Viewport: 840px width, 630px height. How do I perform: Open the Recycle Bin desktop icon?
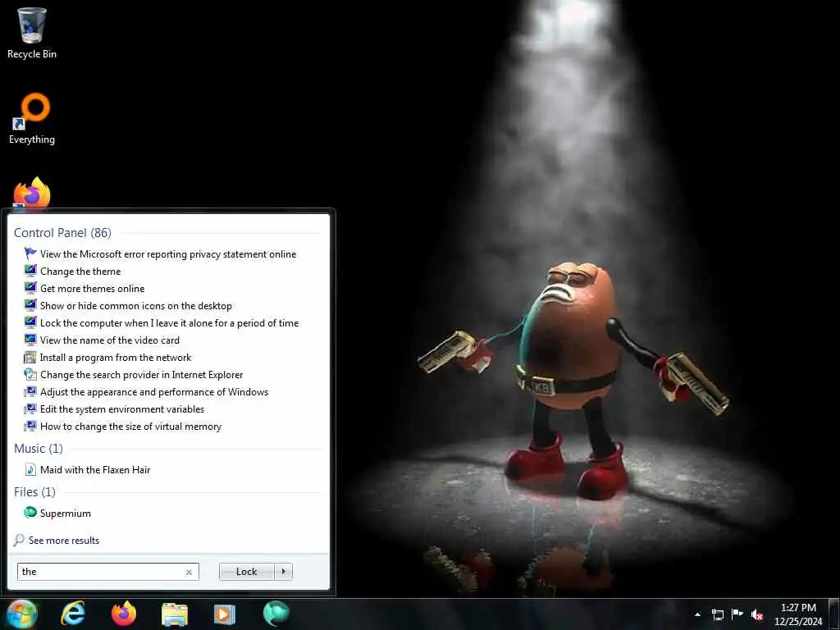(32, 32)
